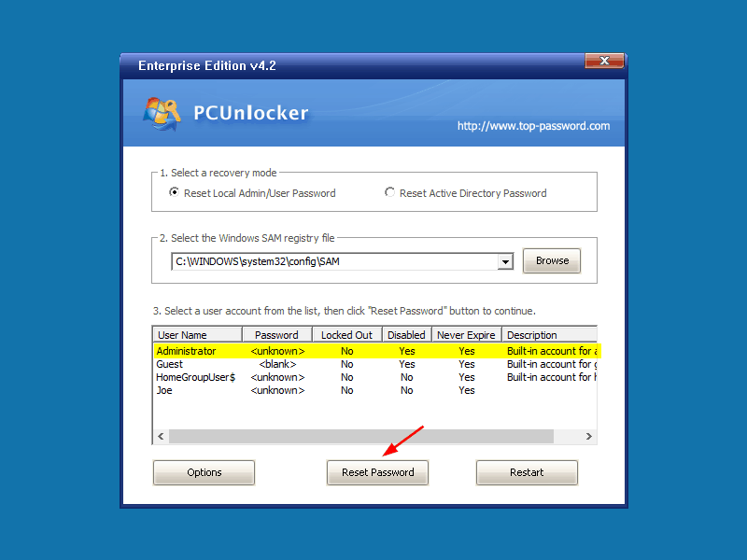Click the horizontal scrollbar thumb in user list

tap(361, 436)
